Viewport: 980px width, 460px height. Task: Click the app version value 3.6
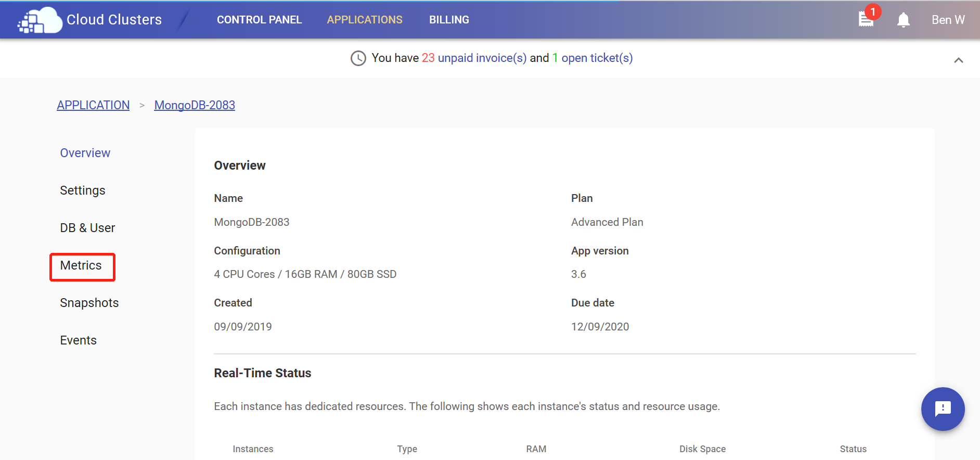click(x=578, y=274)
